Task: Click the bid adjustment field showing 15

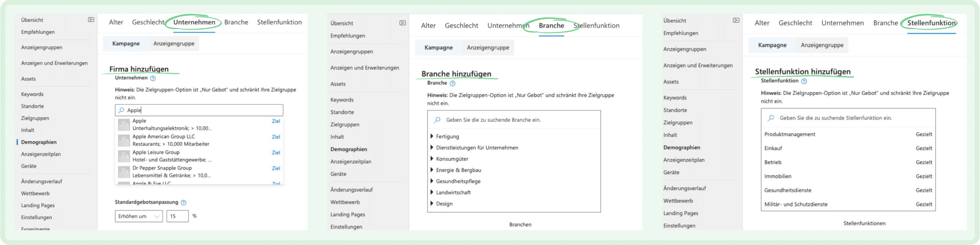Action: click(178, 216)
